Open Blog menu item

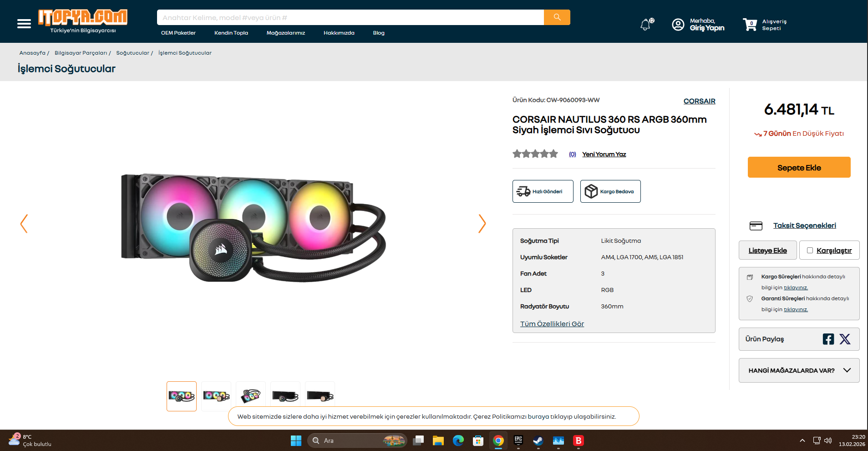379,33
